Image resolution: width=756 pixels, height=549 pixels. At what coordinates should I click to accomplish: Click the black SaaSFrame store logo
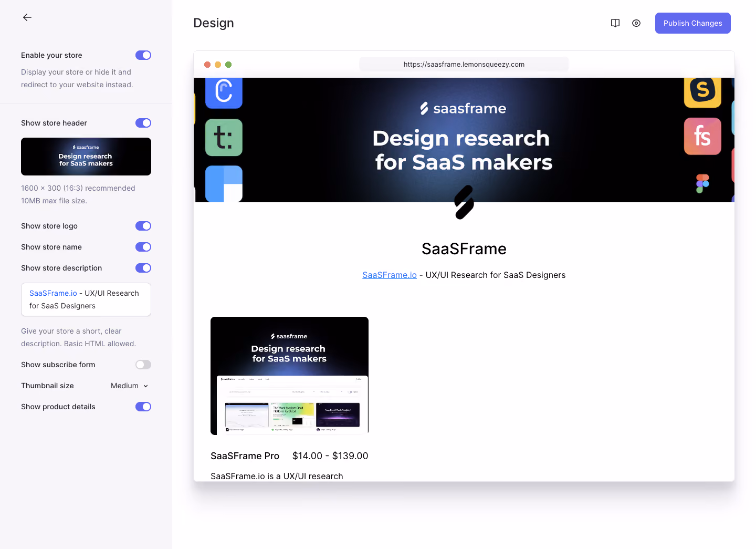click(464, 202)
